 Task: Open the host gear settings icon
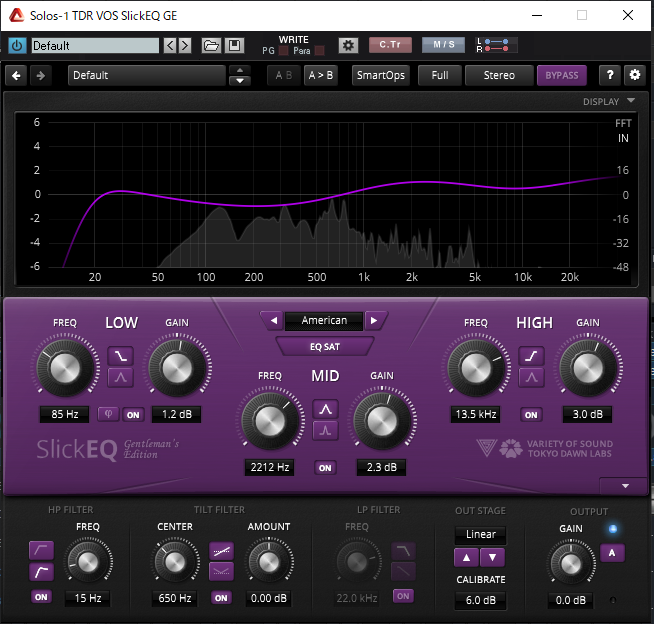pos(348,45)
